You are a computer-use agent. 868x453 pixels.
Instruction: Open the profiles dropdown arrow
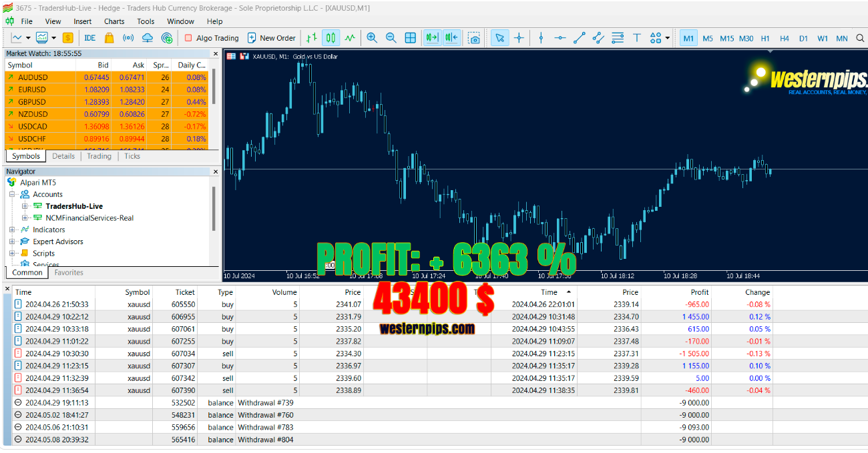[x=53, y=38]
